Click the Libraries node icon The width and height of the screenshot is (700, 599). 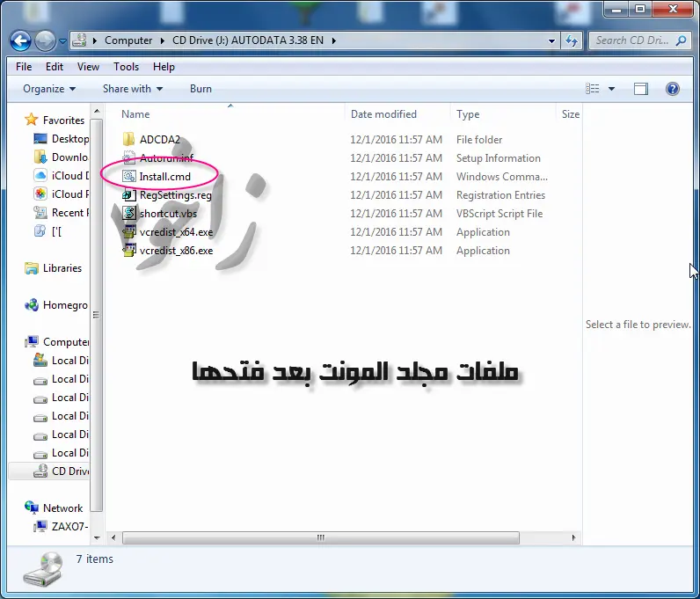(32, 268)
